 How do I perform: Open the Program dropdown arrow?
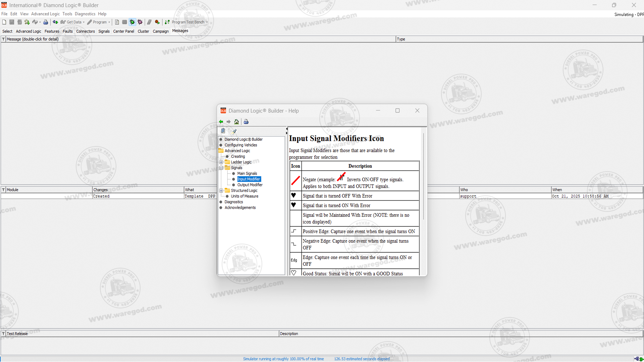point(109,22)
